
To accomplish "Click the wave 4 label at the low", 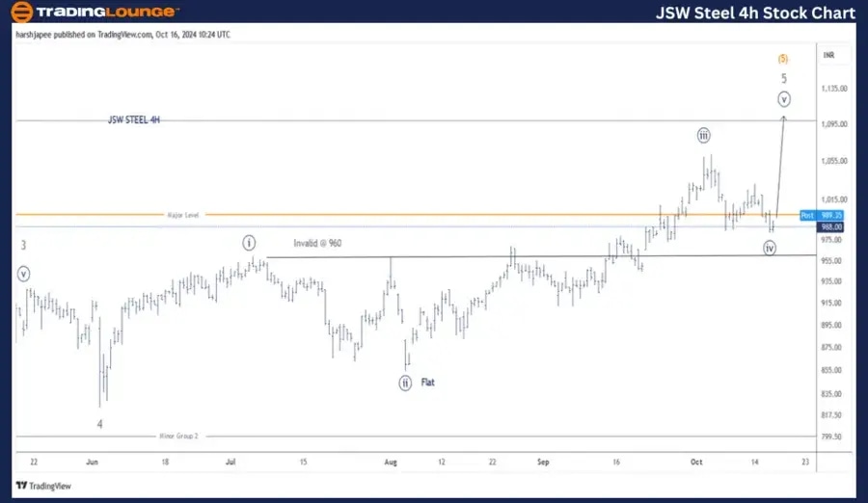I will click(x=99, y=424).
